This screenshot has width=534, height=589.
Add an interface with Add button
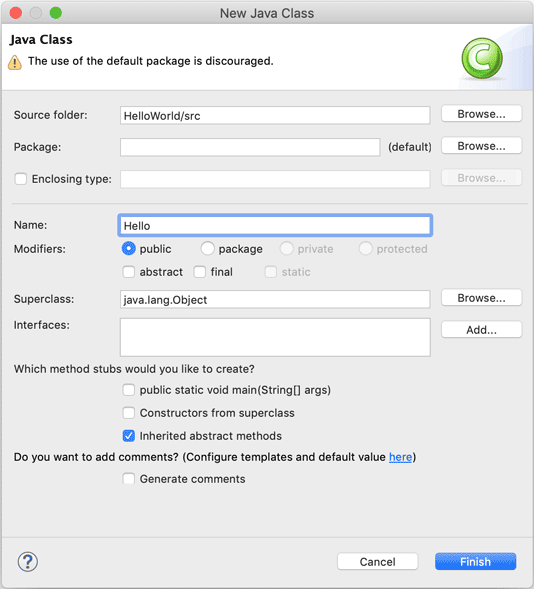pyautogui.click(x=481, y=330)
